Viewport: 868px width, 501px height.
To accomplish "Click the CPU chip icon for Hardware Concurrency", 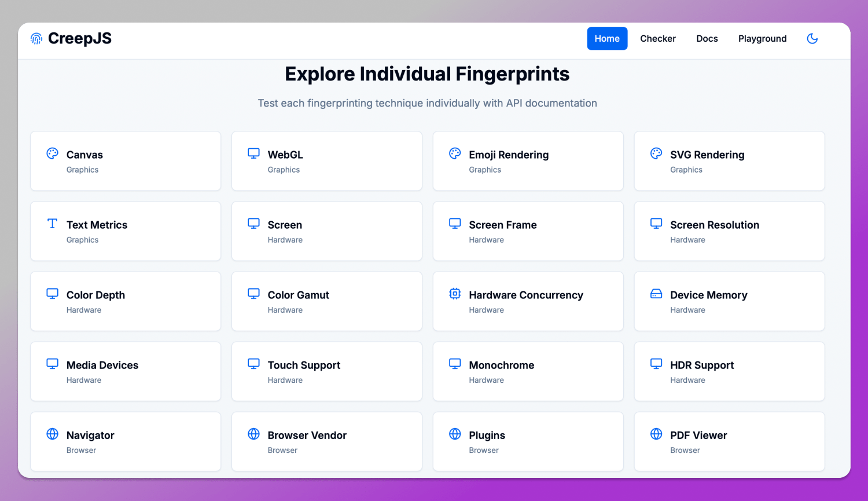I will point(455,294).
